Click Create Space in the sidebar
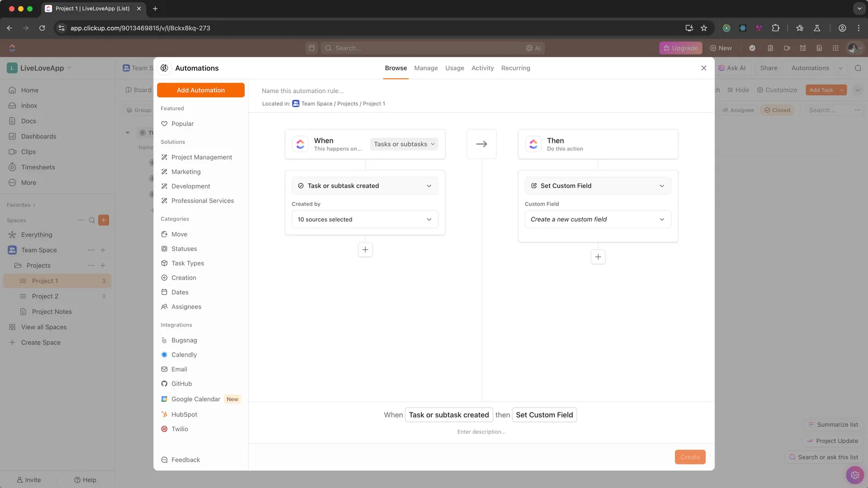This screenshot has height=488, width=868. 41,343
